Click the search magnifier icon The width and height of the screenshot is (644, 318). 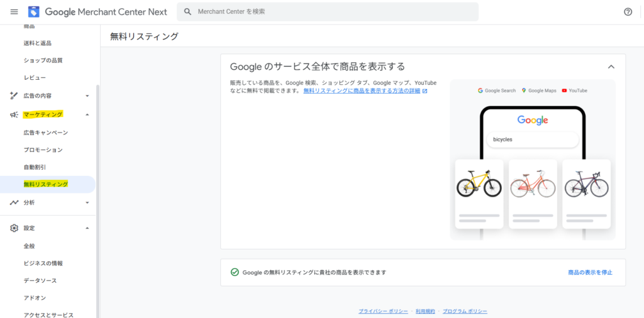click(x=187, y=12)
